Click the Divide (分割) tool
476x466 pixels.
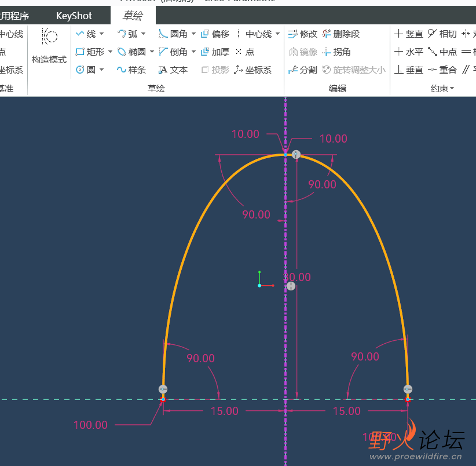[303, 70]
